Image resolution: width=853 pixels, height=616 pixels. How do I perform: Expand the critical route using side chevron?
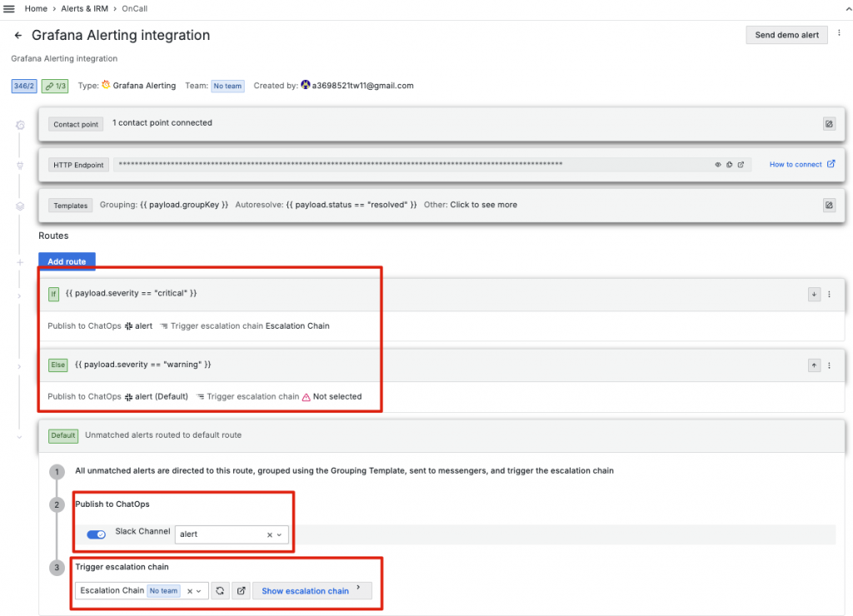coord(19,296)
